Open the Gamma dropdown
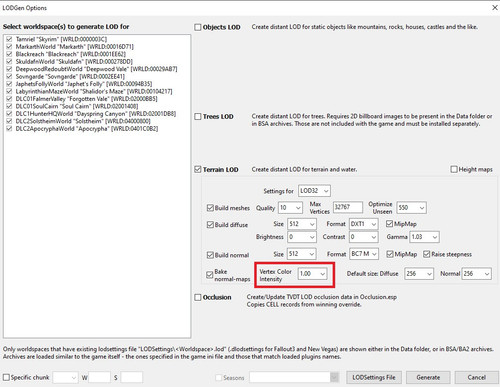The height and width of the screenshot is (387, 500). point(425,237)
